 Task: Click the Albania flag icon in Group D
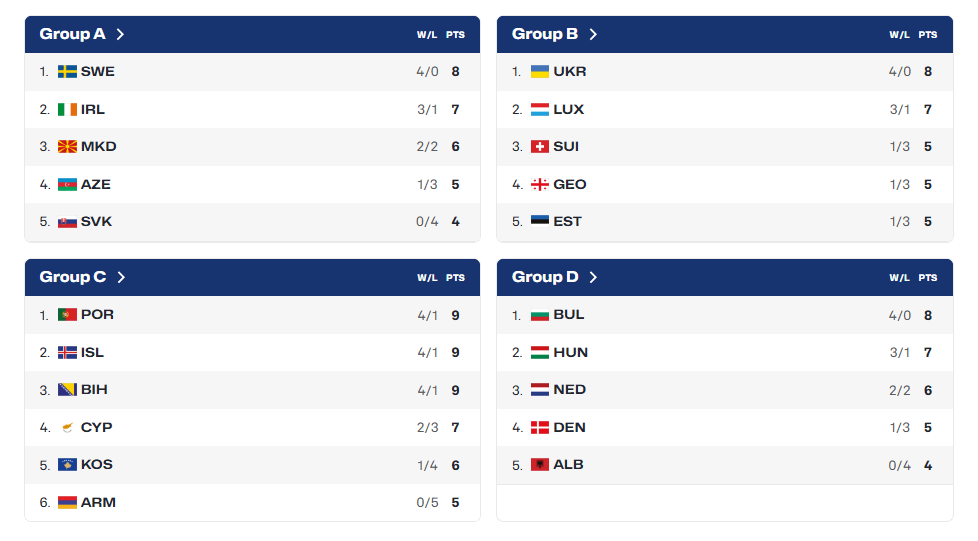coord(540,465)
